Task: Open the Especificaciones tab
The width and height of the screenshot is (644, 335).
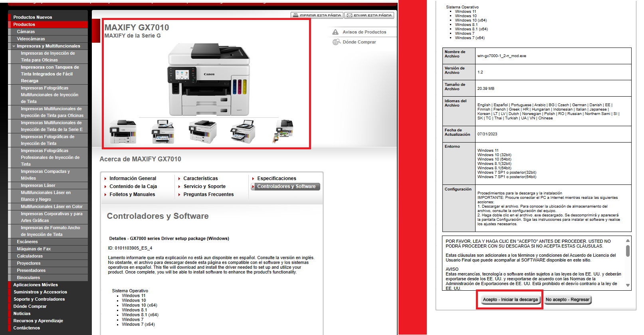Action: coord(276,178)
